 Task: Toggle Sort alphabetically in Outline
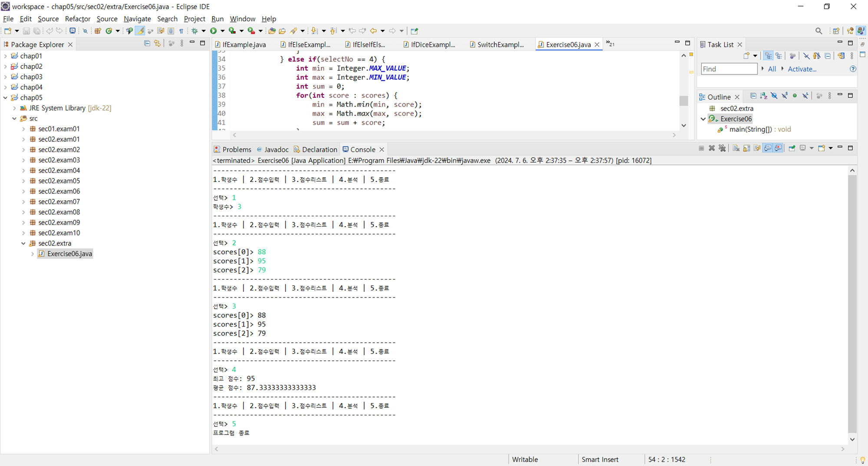[x=764, y=96]
